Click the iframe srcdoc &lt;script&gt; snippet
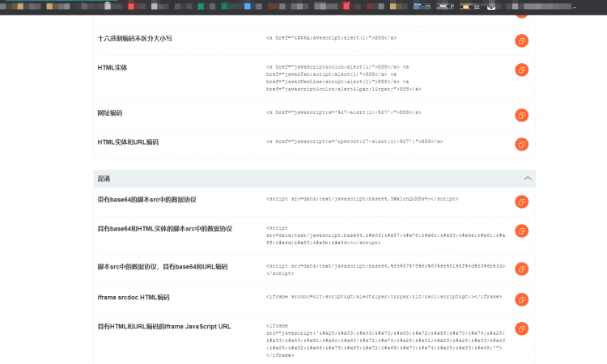The image size is (607, 364). [x=384, y=297]
